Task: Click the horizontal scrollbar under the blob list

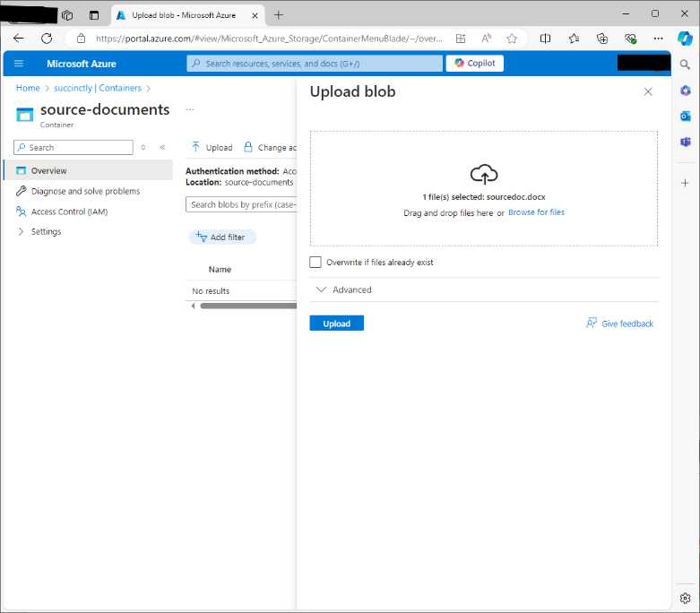Action: click(248, 306)
